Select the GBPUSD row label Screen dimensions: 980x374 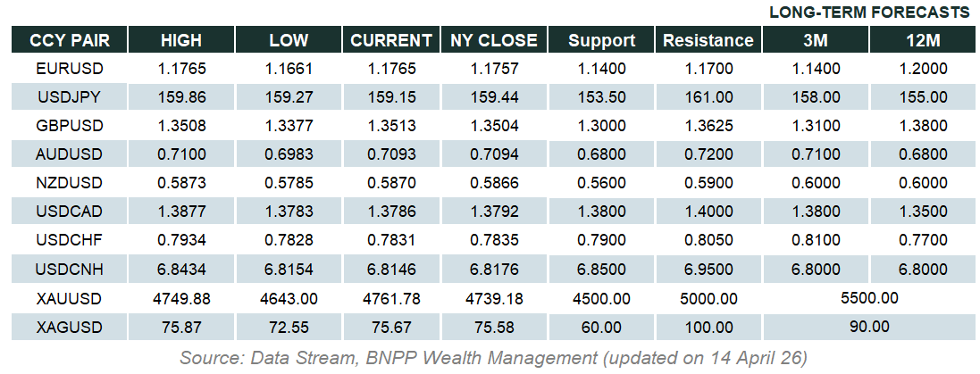click(70, 126)
